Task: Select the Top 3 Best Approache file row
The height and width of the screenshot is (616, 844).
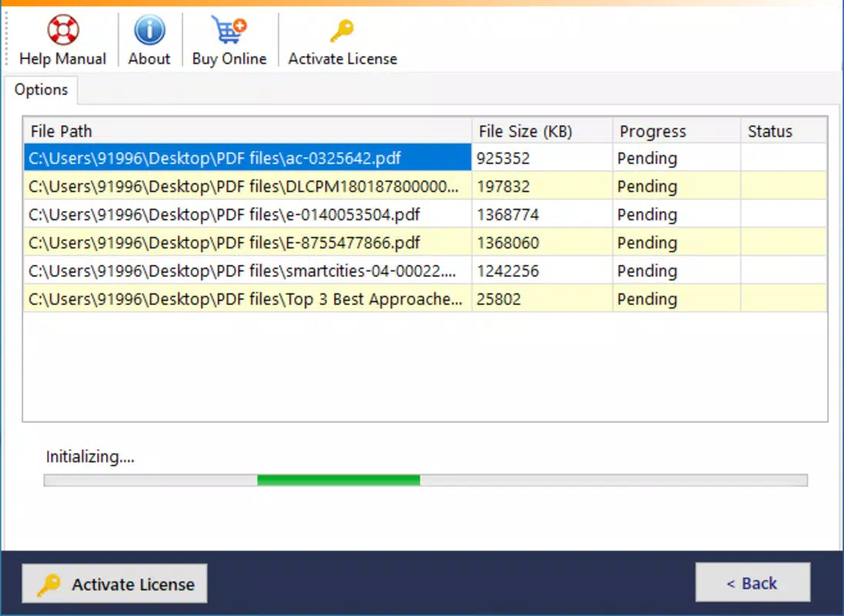Action: (x=425, y=299)
